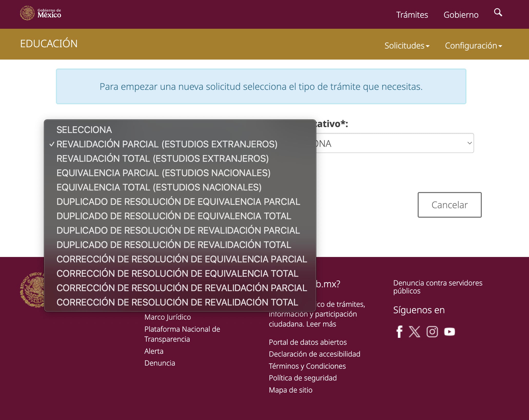529x420 pixels.
Task: Open YouTube channel via its icon
Action: pyautogui.click(x=449, y=331)
